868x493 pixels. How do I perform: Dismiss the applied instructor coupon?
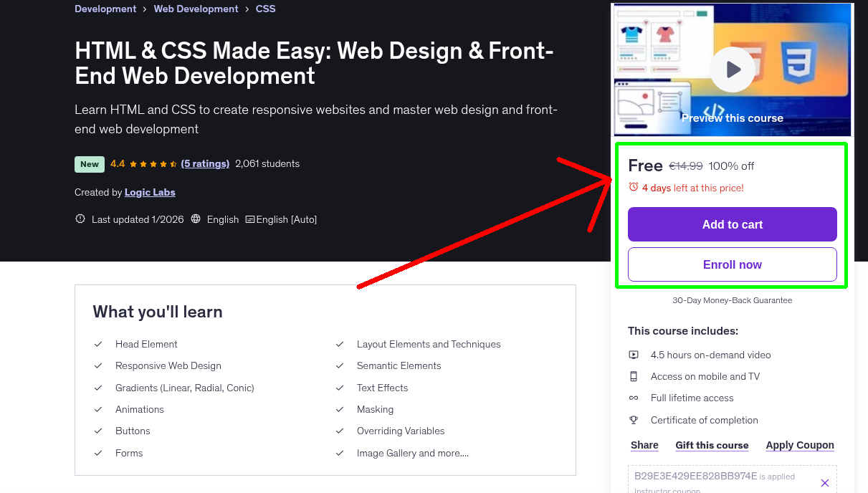825,482
